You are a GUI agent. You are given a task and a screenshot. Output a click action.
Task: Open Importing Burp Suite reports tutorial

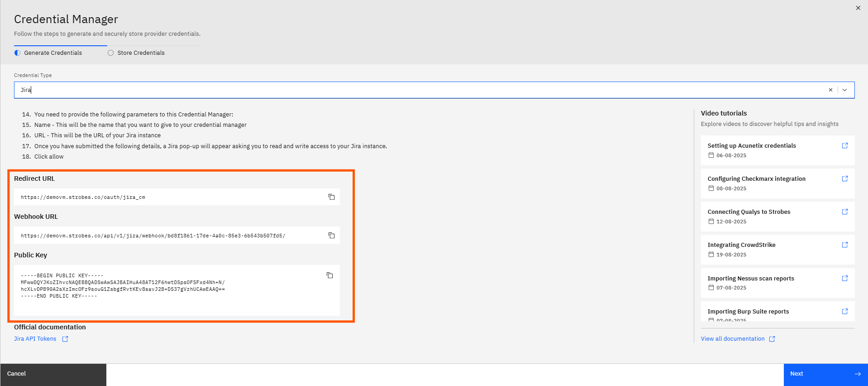click(777, 311)
